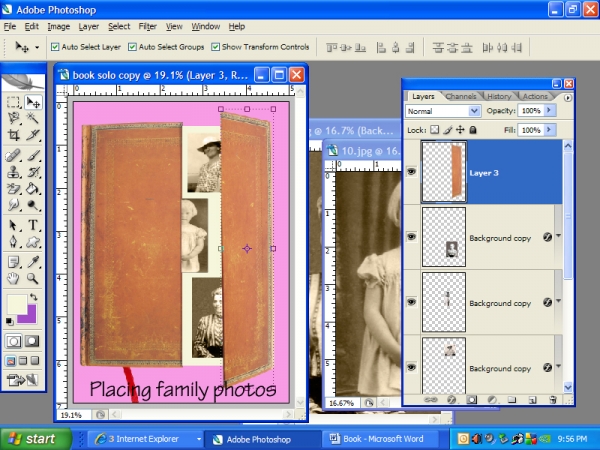Open the Fill slider arrow
The width and height of the screenshot is (600, 450).
click(549, 130)
